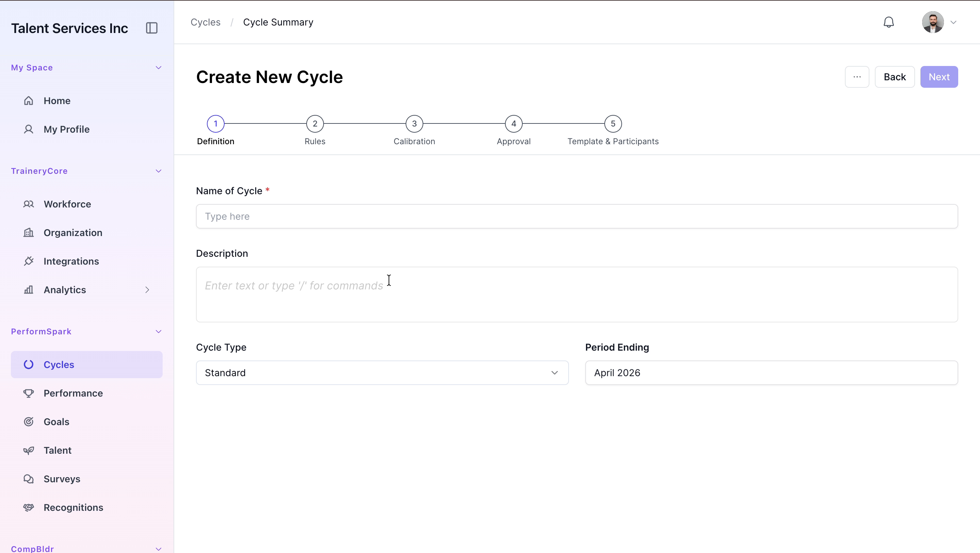Viewport: 980px width, 553px height.
Task: Open the notifications bell
Action: pyautogui.click(x=888, y=22)
